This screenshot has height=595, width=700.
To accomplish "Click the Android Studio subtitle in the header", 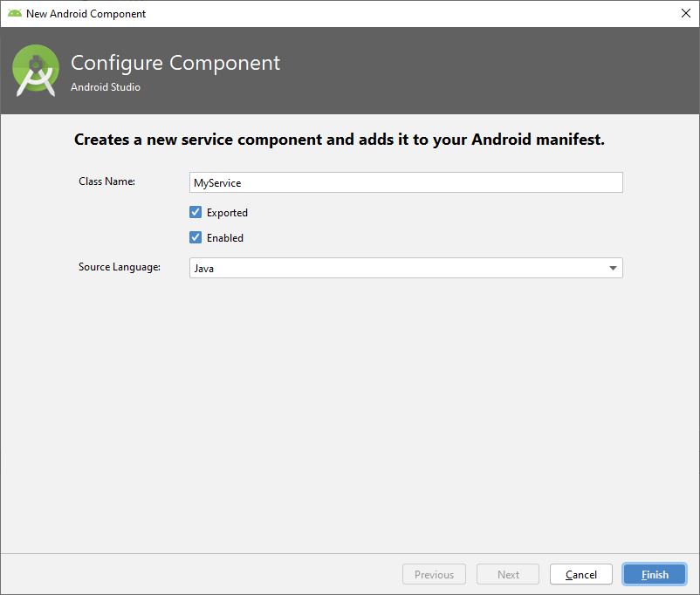I will click(106, 87).
